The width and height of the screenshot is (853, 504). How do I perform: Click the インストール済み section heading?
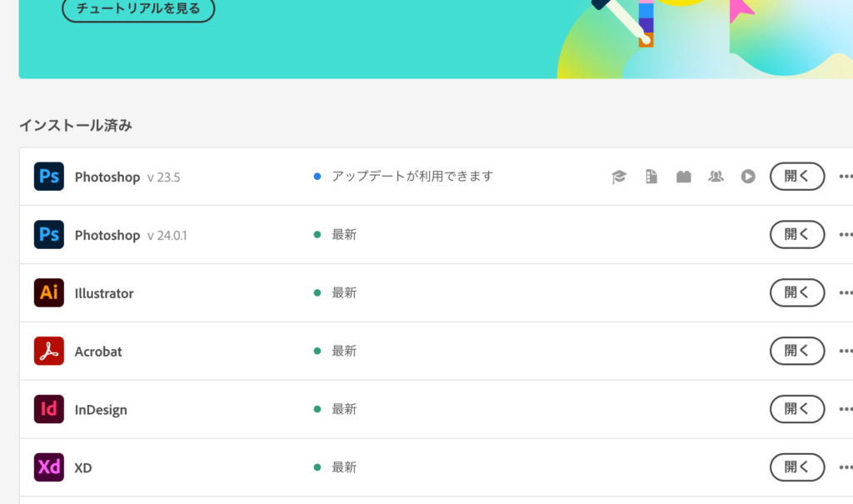tap(76, 125)
